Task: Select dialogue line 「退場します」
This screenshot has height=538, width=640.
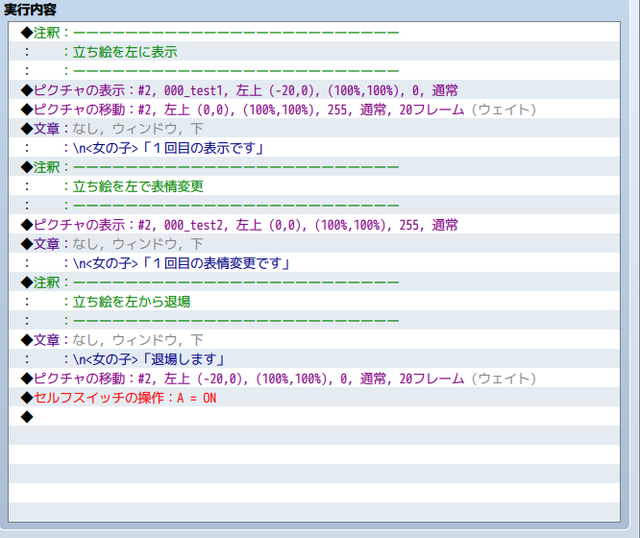Action: 314,359
